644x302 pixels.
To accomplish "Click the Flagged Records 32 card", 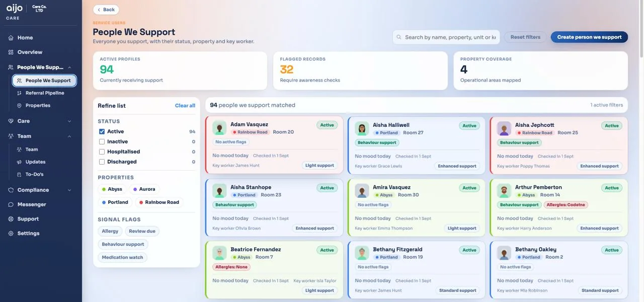I will coord(360,71).
